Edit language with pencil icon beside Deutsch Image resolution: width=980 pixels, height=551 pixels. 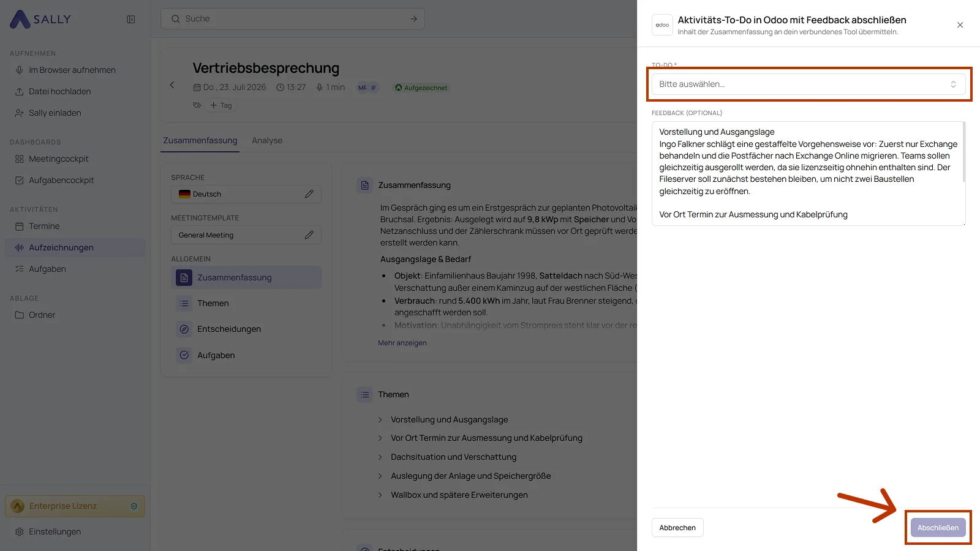click(309, 194)
